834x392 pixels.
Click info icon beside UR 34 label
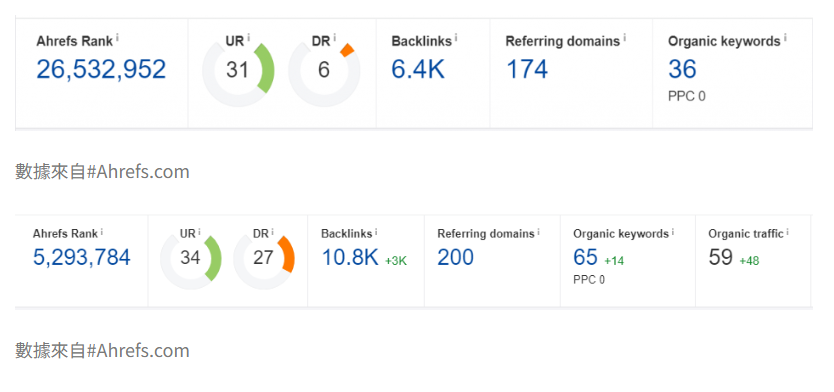tap(199, 231)
